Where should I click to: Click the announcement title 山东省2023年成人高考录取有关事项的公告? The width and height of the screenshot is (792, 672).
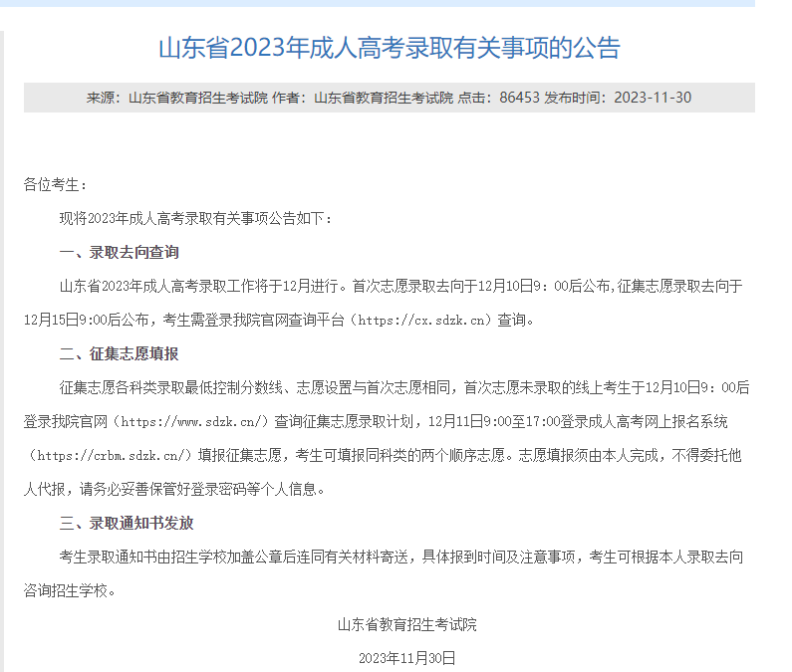click(390, 48)
